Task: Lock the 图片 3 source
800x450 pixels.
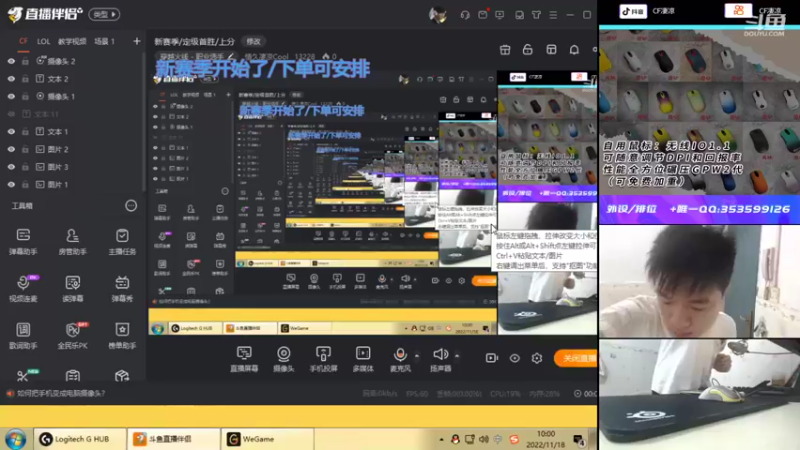Action: [25, 167]
